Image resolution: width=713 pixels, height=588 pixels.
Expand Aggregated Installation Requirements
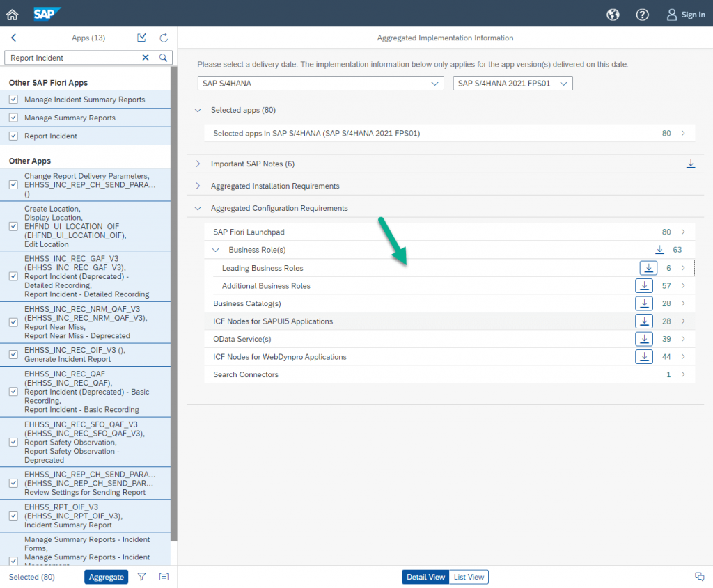[198, 186]
